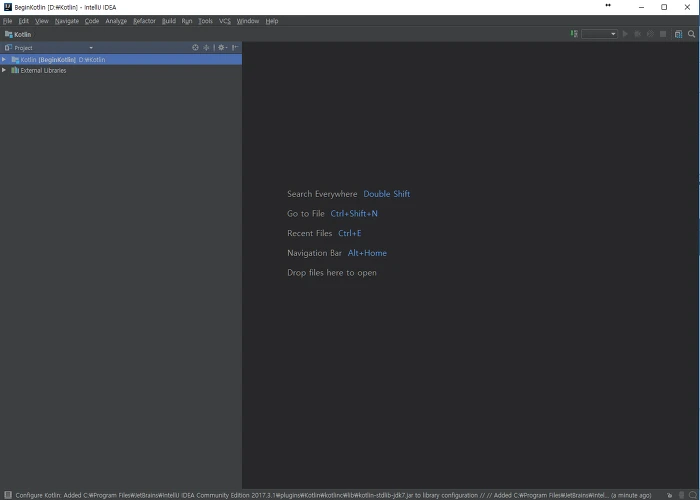
Task: Click the IDE feedback speech bubble status icon
Action: (693, 495)
